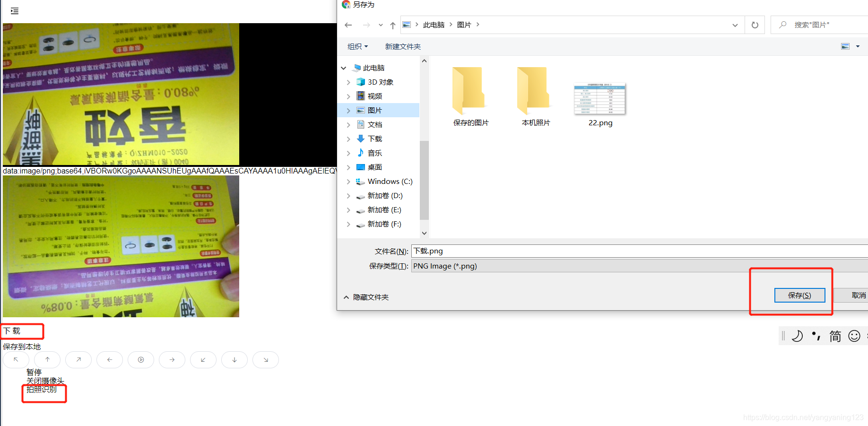This screenshot has width=868, height=426.
Task: Click 新建文件夹 to create a folder
Action: pos(403,46)
